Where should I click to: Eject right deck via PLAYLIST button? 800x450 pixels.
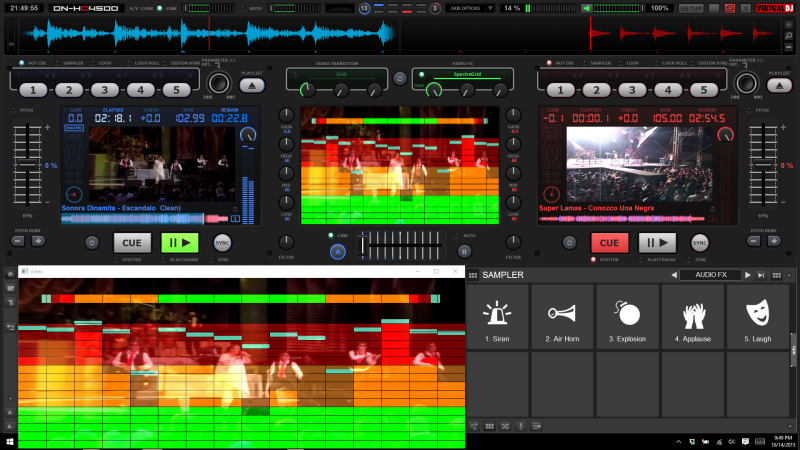pos(779,86)
